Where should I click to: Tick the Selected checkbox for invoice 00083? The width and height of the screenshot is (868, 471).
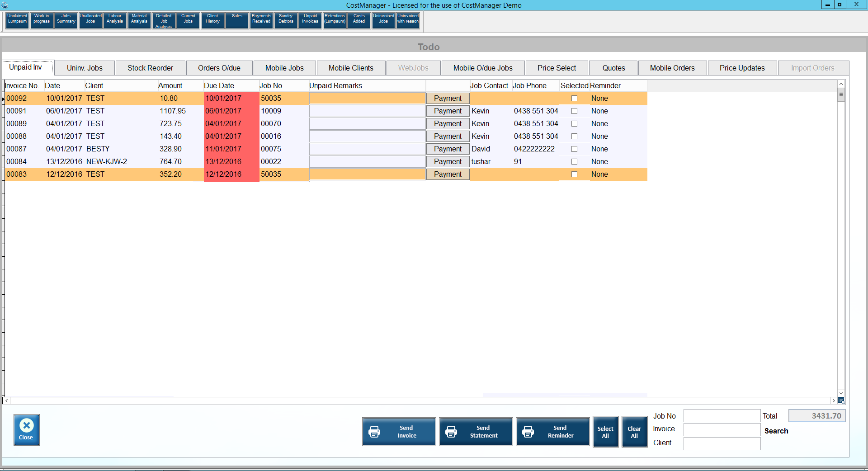pyautogui.click(x=574, y=174)
